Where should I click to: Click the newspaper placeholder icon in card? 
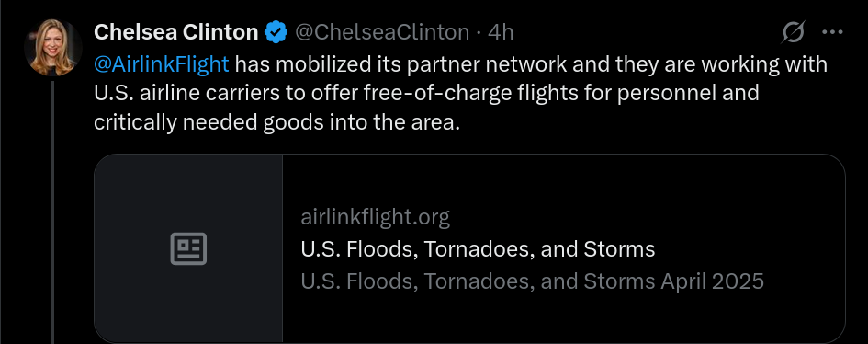click(188, 248)
